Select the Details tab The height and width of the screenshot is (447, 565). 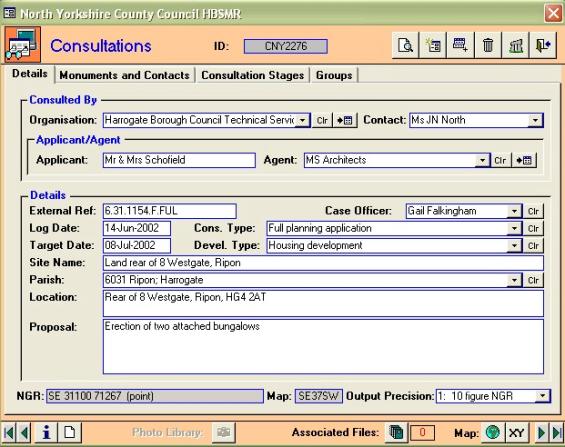(30, 73)
